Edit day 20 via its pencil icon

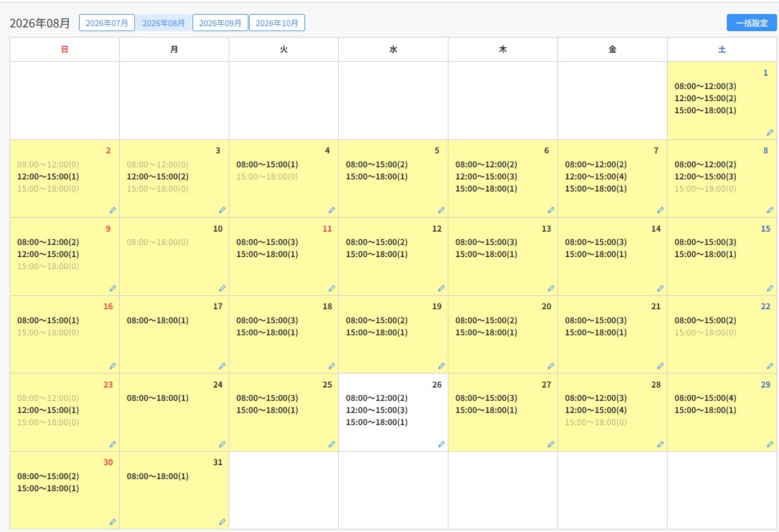pyautogui.click(x=550, y=366)
